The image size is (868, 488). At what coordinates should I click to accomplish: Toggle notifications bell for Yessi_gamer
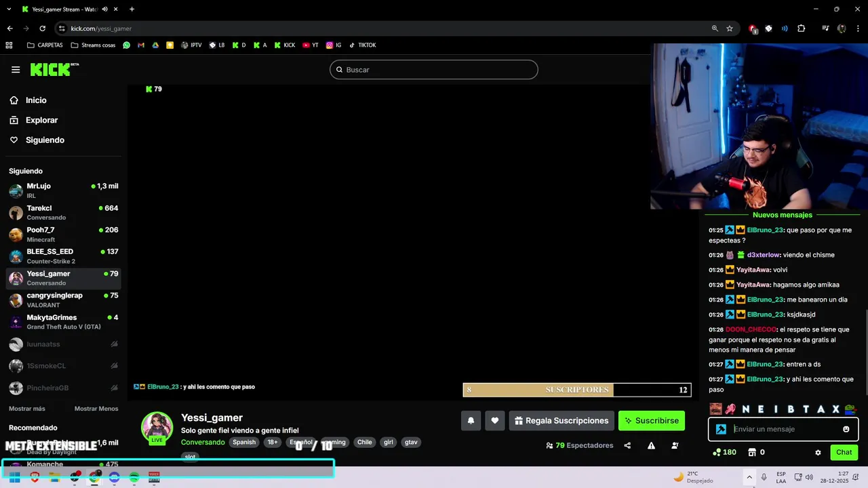coord(471,421)
